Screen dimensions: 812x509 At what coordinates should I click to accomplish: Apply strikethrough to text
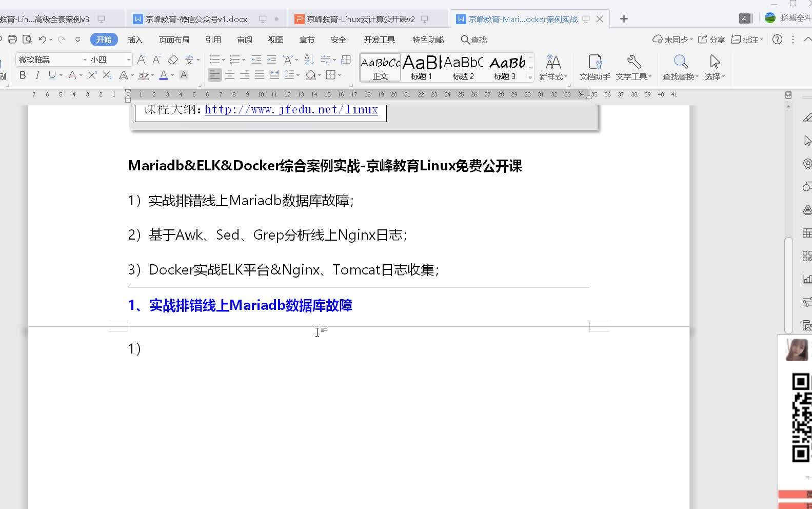point(72,75)
